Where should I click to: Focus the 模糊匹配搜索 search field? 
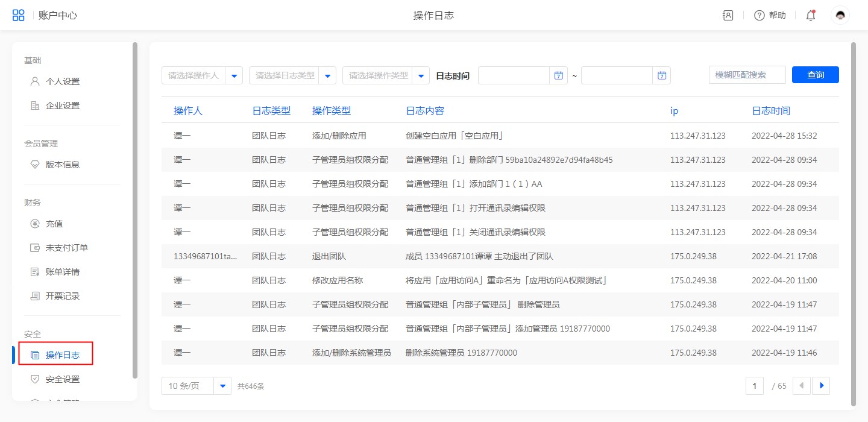pos(747,75)
